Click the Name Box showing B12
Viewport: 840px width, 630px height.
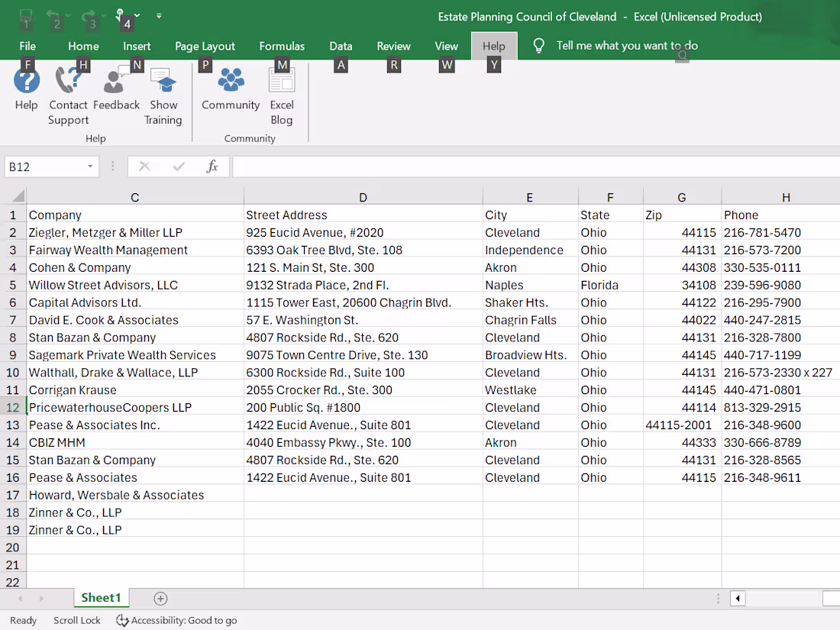click(x=46, y=166)
